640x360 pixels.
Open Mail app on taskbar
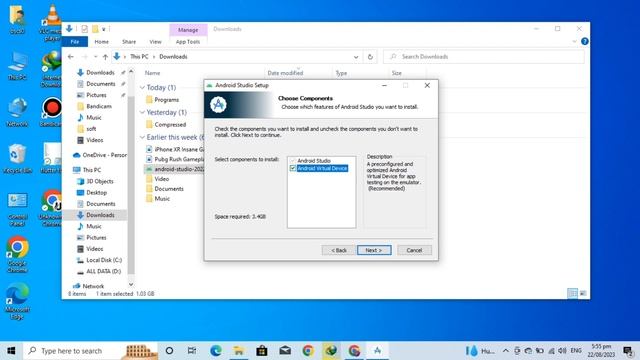285,351
